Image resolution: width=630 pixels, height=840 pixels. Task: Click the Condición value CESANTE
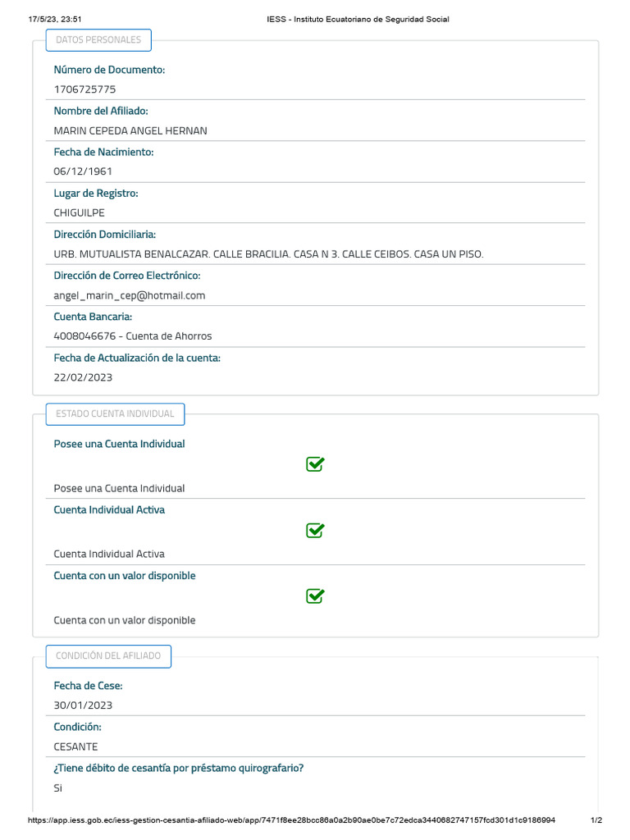click(75, 746)
